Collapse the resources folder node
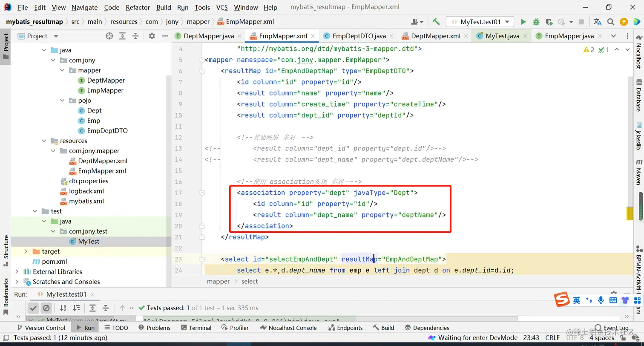The width and height of the screenshot is (644, 346). (44, 141)
